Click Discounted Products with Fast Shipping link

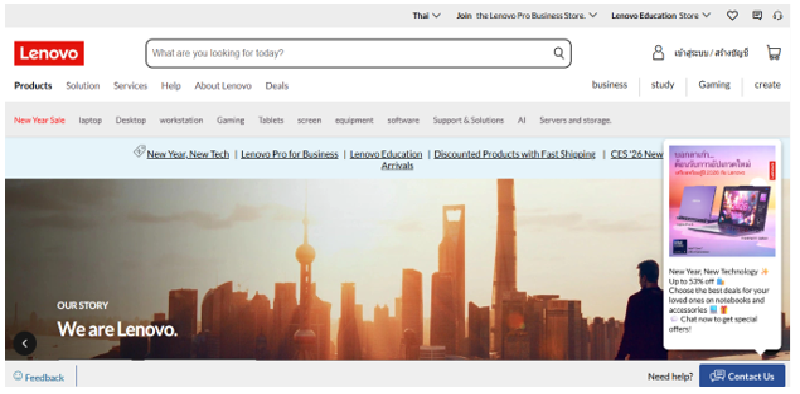tap(515, 154)
